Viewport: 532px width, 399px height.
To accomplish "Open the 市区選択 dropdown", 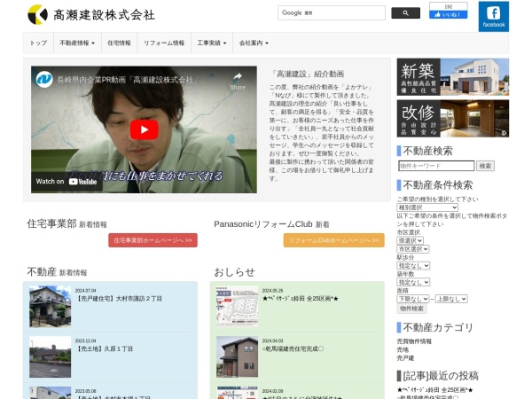I will [413, 249].
